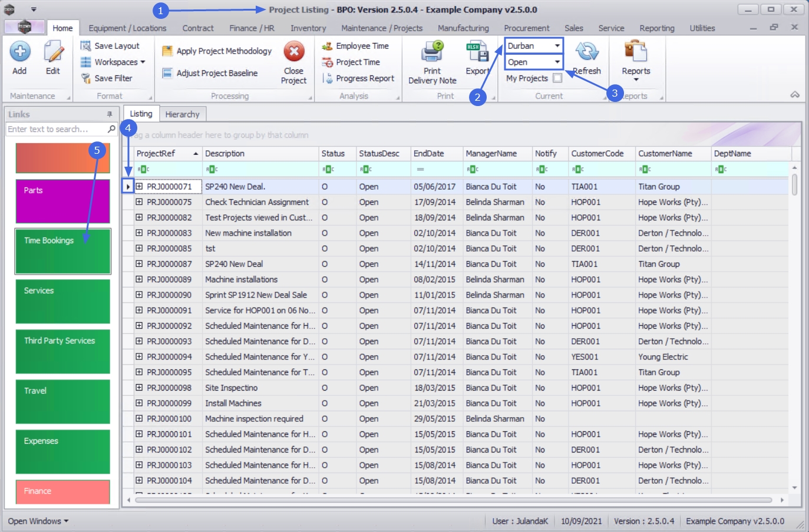Open the Maintenance / Projects ribbon tab
This screenshot has height=532, width=809.
(x=382, y=28)
